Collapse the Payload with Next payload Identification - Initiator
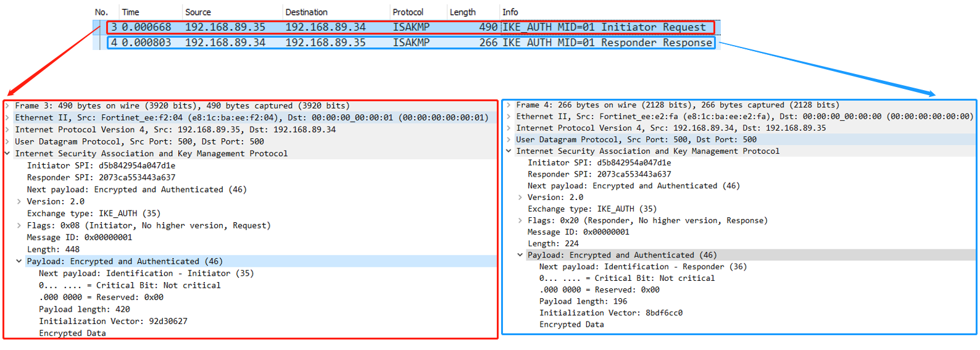 pyautogui.click(x=19, y=262)
